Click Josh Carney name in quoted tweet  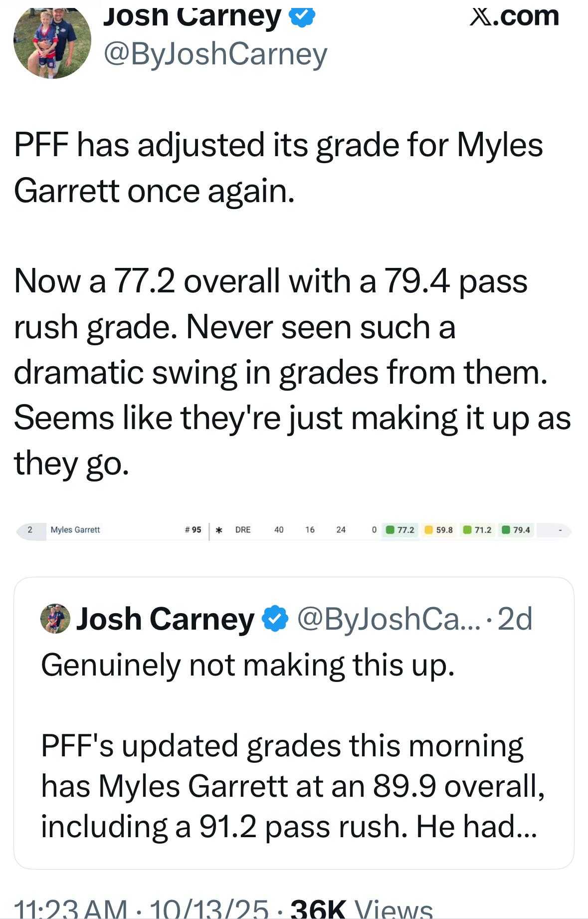[165, 619]
